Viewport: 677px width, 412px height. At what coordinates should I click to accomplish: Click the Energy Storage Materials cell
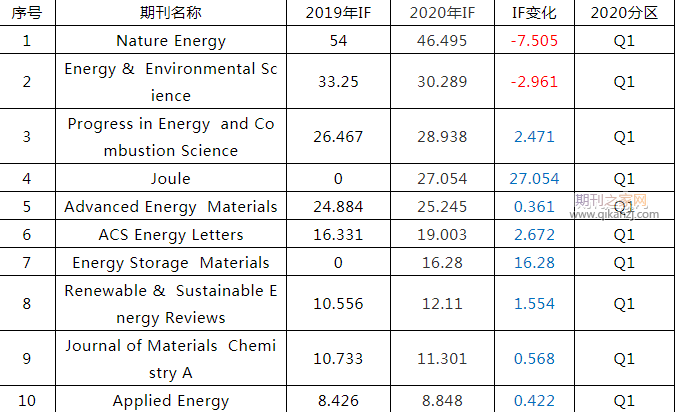(x=171, y=263)
